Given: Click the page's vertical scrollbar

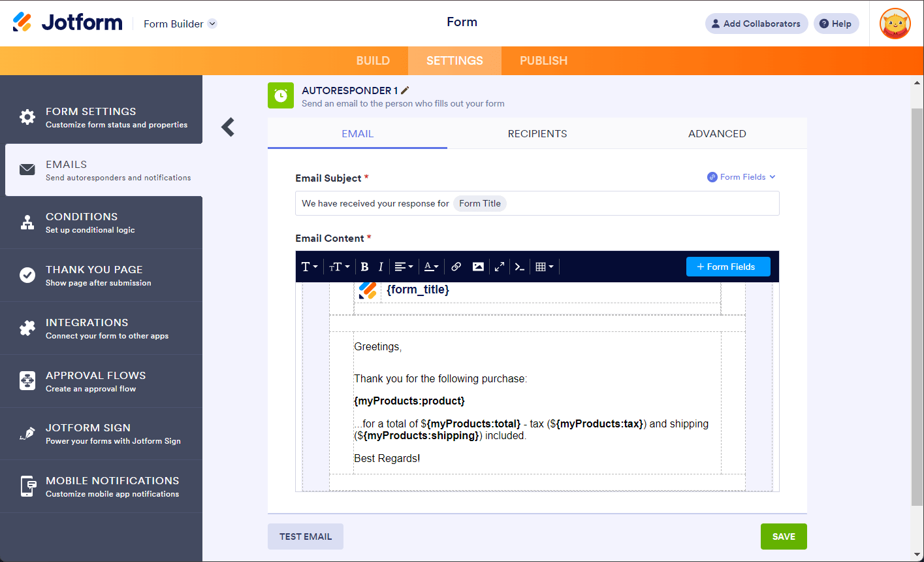Looking at the screenshot, I should pyautogui.click(x=917, y=307).
